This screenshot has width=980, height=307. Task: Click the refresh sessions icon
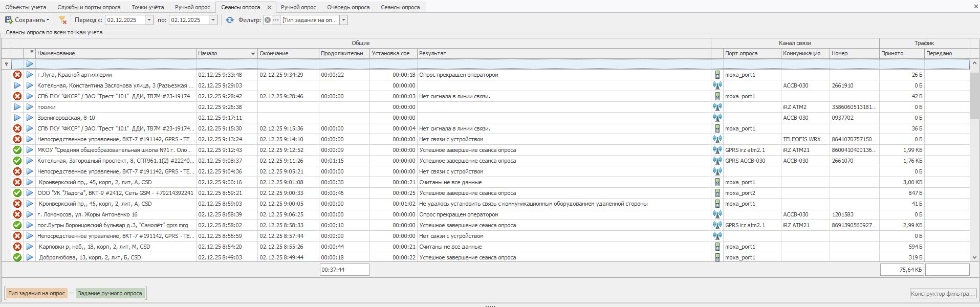tap(229, 20)
